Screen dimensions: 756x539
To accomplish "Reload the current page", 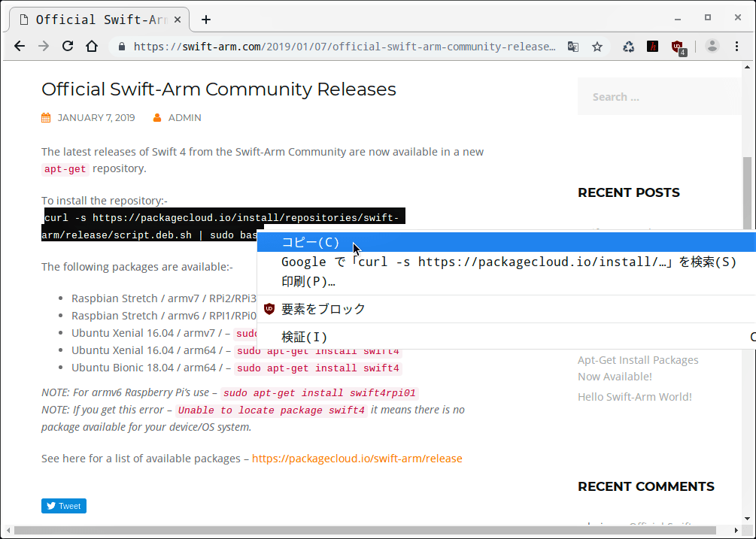I will pyautogui.click(x=68, y=47).
